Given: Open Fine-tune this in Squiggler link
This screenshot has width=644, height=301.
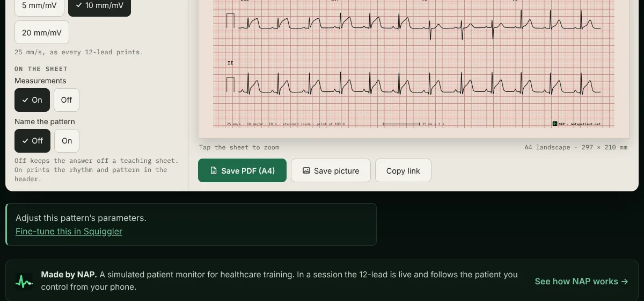Looking at the screenshot, I should [69, 232].
